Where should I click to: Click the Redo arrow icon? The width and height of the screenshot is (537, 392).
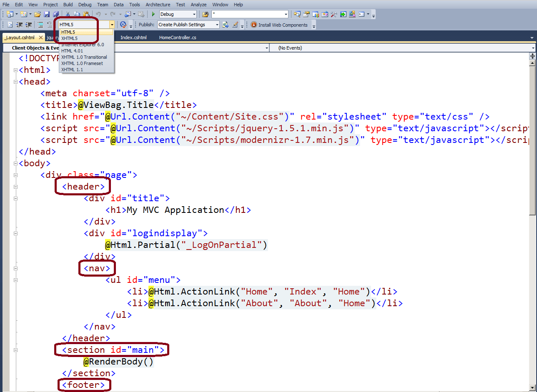113,14
